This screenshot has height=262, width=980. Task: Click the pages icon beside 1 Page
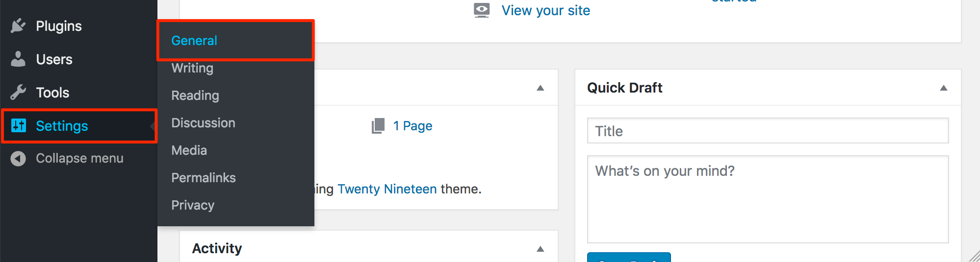(x=378, y=126)
